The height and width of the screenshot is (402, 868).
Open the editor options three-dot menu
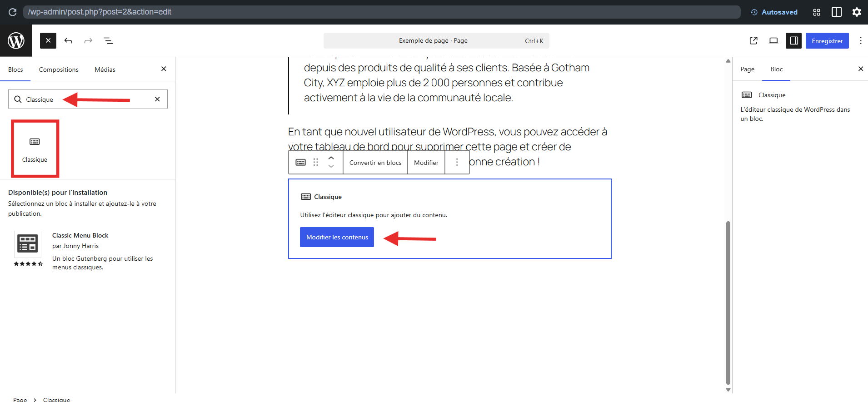(860, 41)
